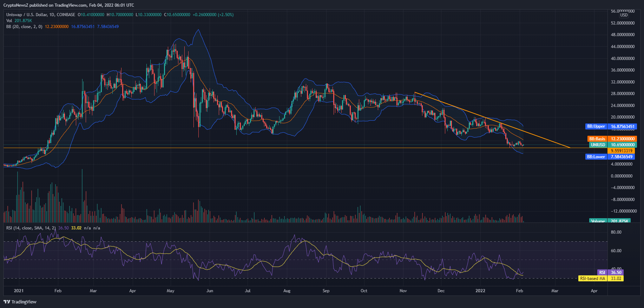Click the 33.02 RSI MA legend value
This screenshot has height=308, width=644.
tap(76, 228)
